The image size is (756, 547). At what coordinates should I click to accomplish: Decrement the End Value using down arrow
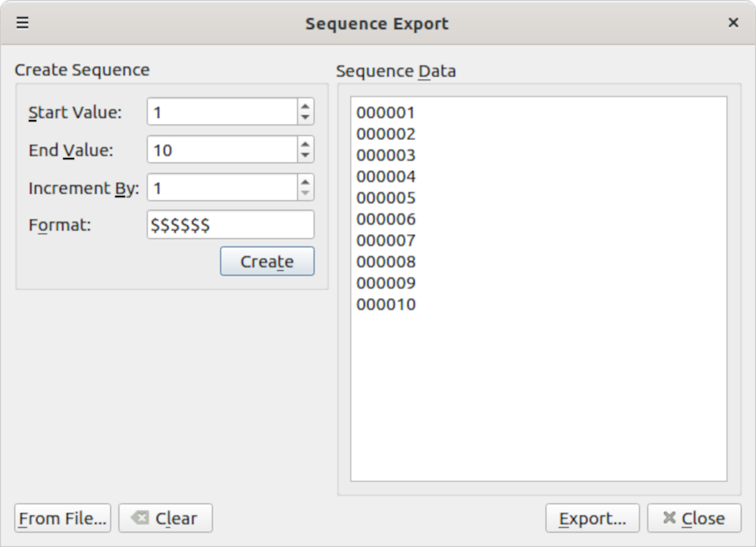305,155
